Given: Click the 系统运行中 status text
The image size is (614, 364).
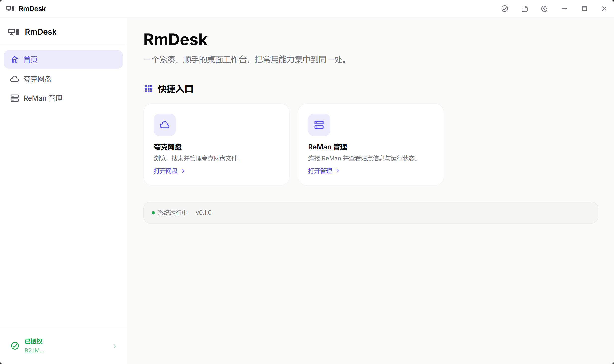Looking at the screenshot, I should pos(173,213).
